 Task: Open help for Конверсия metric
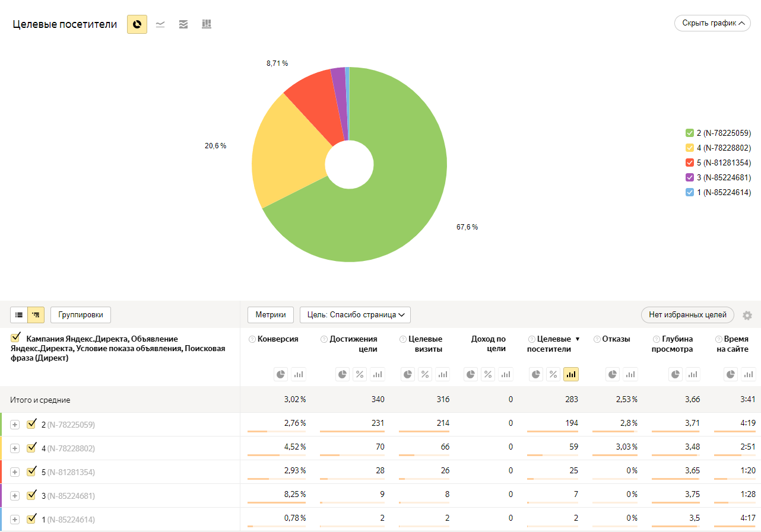(x=252, y=339)
